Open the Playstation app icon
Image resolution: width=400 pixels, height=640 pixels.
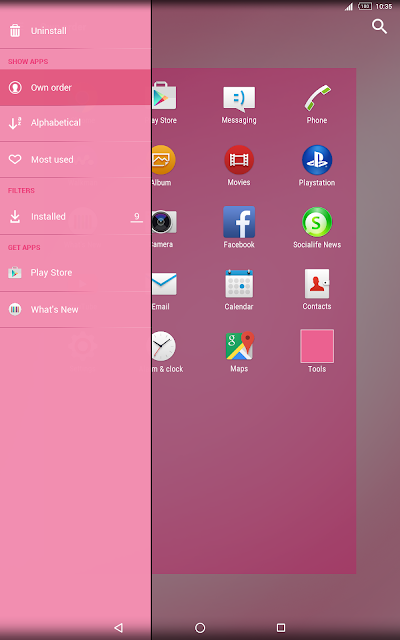[x=317, y=160]
